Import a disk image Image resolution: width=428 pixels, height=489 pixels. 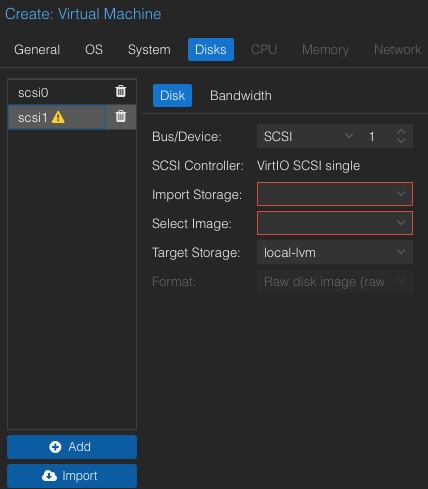coord(72,476)
